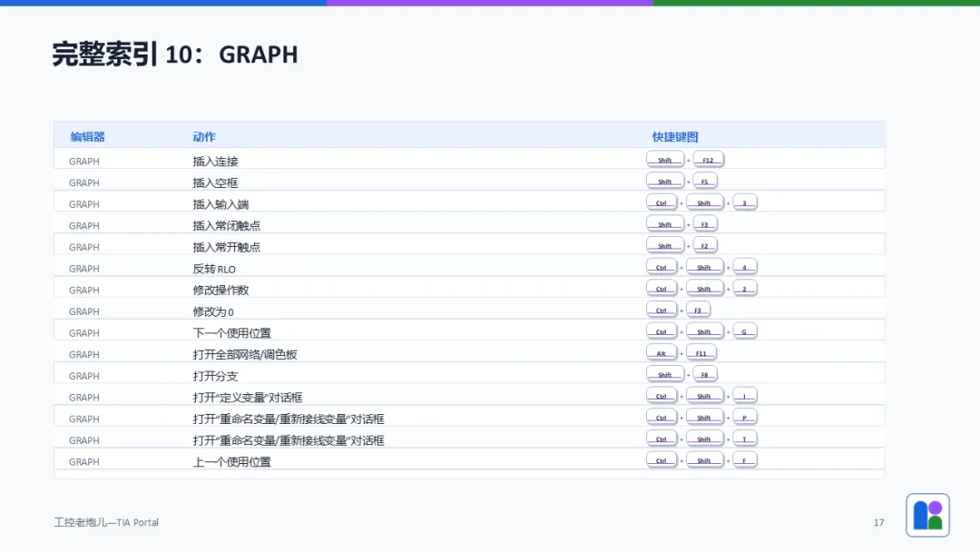The image size is (980, 552).
Task: Click GRAPH in the 插入连接 row
Action: pos(83,162)
